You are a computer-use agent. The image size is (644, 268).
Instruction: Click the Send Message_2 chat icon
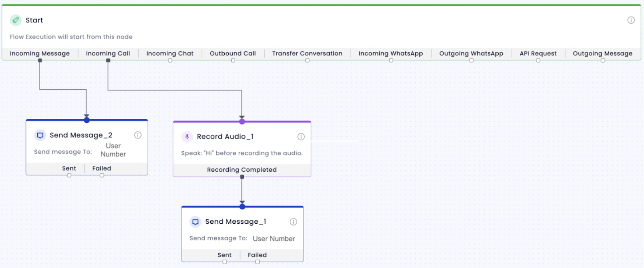[x=40, y=135]
